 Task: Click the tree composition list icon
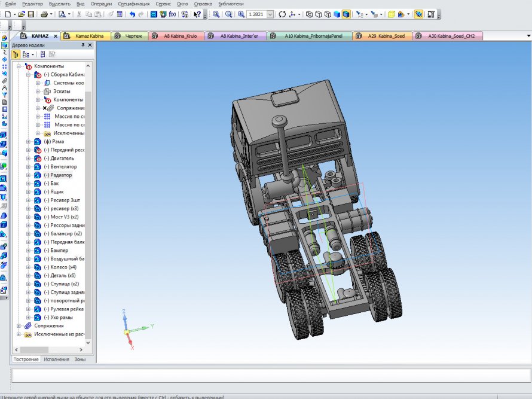pyautogui.click(x=26, y=54)
